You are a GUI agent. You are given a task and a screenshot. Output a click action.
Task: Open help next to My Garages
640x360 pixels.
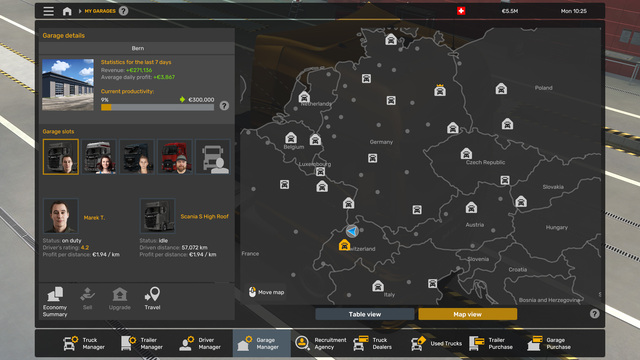(123, 11)
